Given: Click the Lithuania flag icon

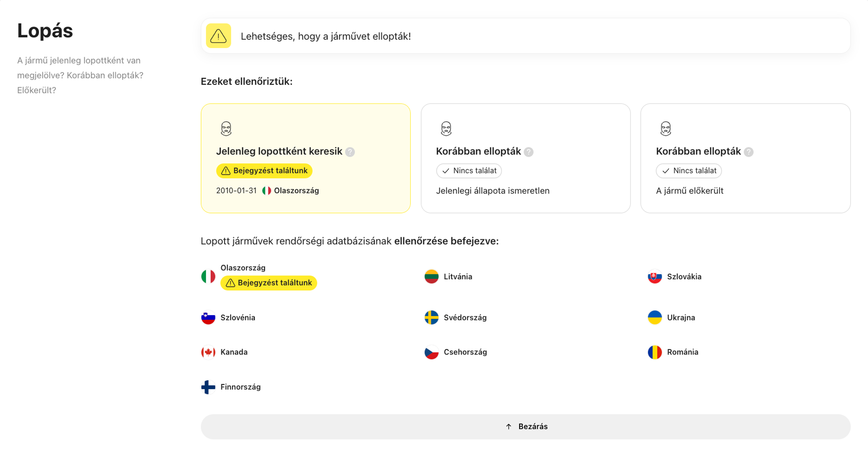Looking at the screenshot, I should point(431,277).
